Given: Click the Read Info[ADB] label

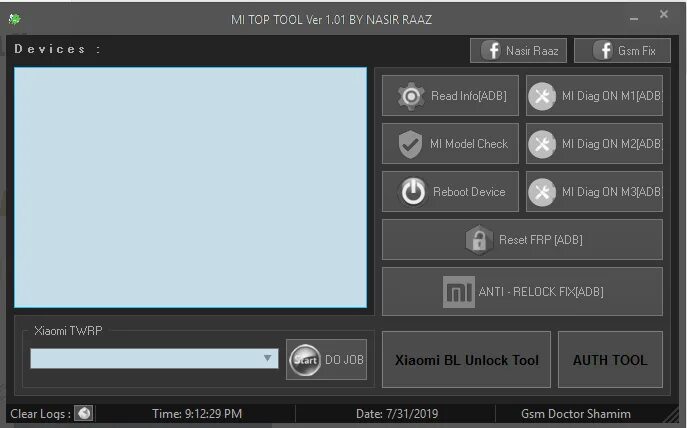Looking at the screenshot, I should [469, 96].
